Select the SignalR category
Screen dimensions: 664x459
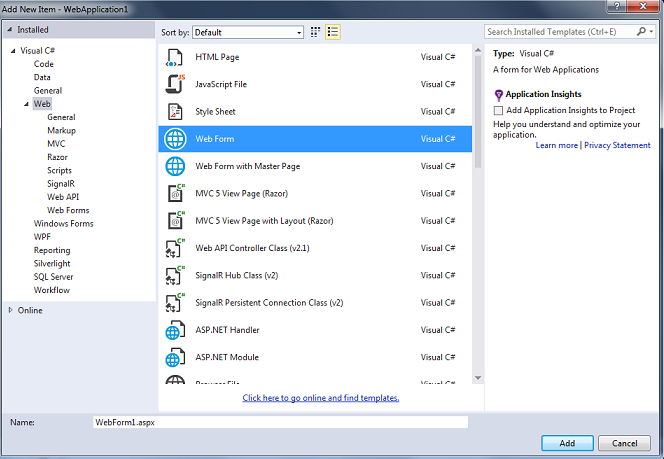(61, 184)
